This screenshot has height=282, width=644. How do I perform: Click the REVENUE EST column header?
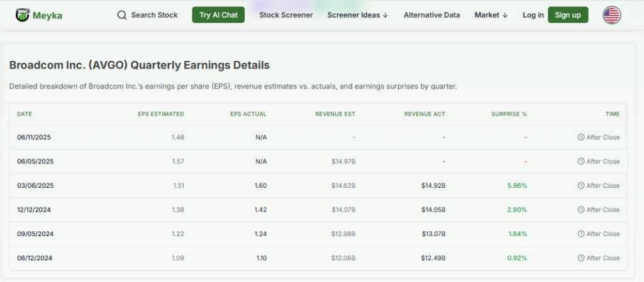[335, 114]
